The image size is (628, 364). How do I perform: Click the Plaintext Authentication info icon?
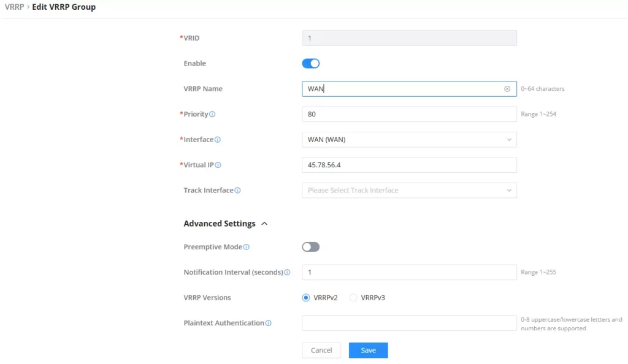[x=269, y=323]
